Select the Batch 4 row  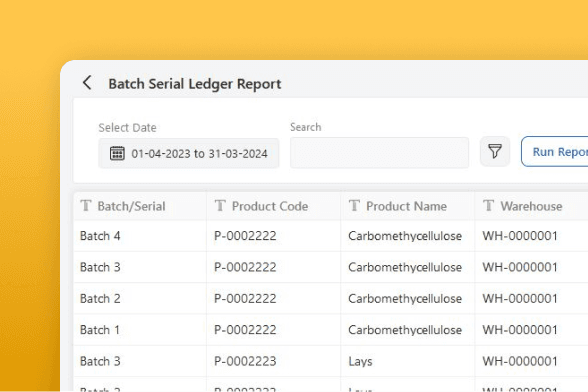[x=331, y=236]
